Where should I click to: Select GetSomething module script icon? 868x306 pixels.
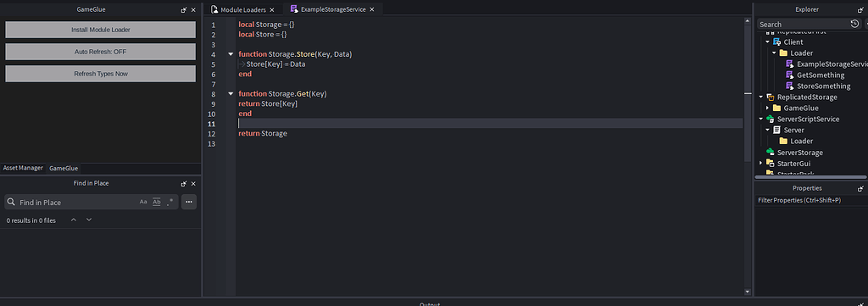[x=790, y=75]
